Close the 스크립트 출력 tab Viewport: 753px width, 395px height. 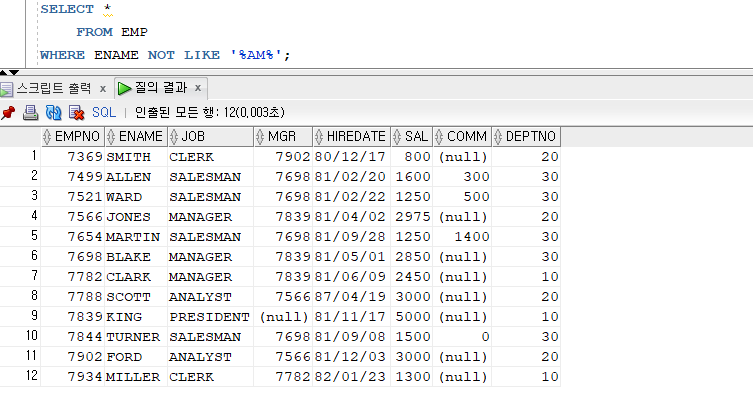pos(103,89)
